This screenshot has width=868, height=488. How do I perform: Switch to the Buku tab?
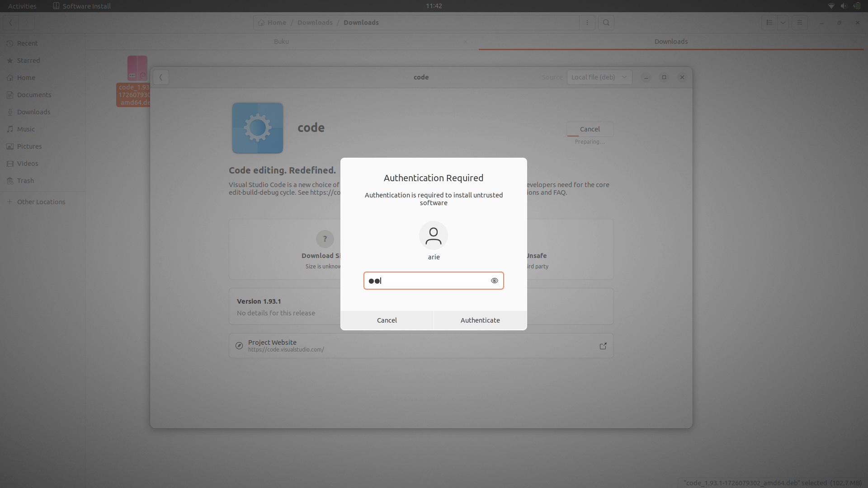pos(281,42)
